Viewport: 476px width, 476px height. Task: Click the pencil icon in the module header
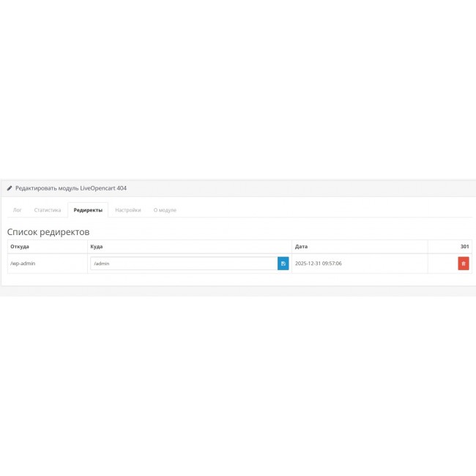coord(10,188)
